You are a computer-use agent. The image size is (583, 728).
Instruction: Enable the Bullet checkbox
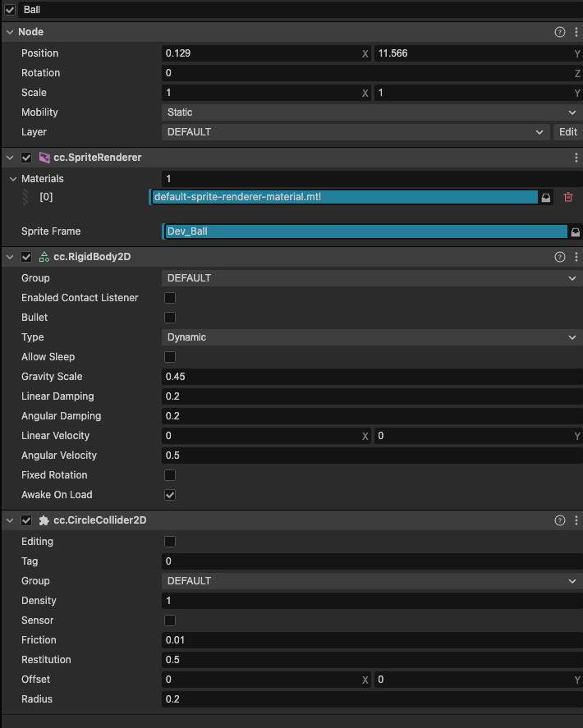pos(170,318)
